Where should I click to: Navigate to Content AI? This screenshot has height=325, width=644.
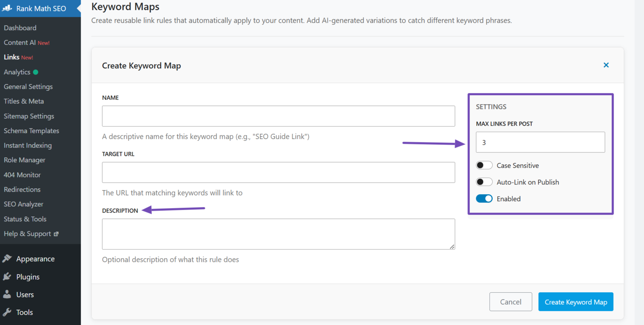click(21, 42)
